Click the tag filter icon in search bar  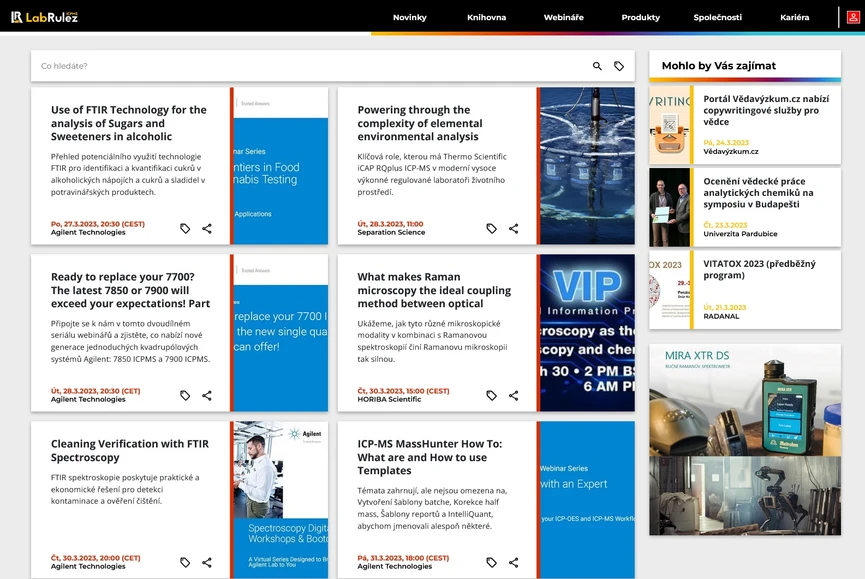pyautogui.click(x=619, y=66)
